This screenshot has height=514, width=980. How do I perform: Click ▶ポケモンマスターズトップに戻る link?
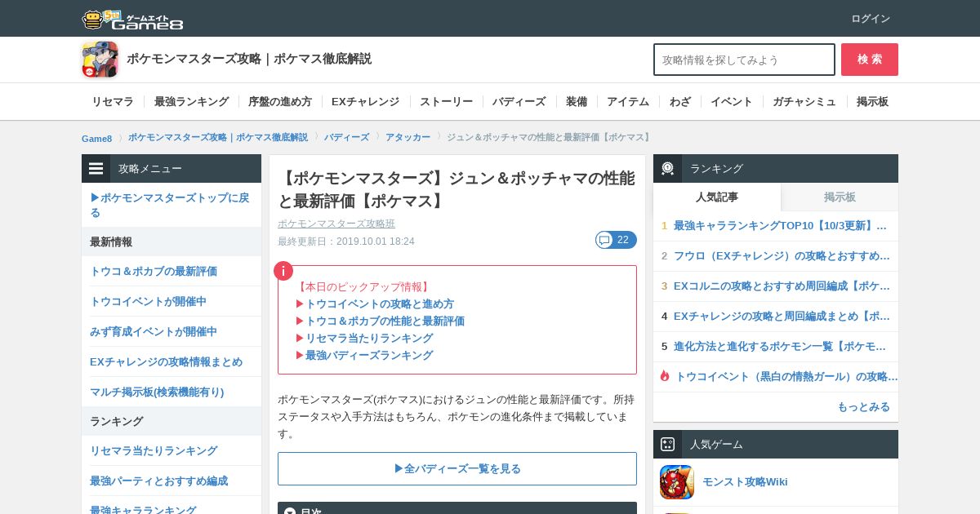pyautogui.click(x=171, y=205)
